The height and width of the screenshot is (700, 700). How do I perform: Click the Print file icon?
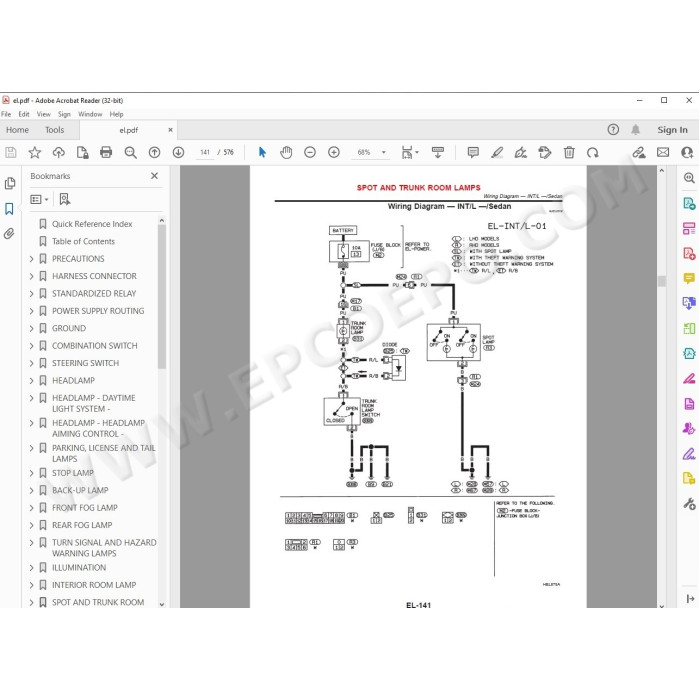(106, 152)
